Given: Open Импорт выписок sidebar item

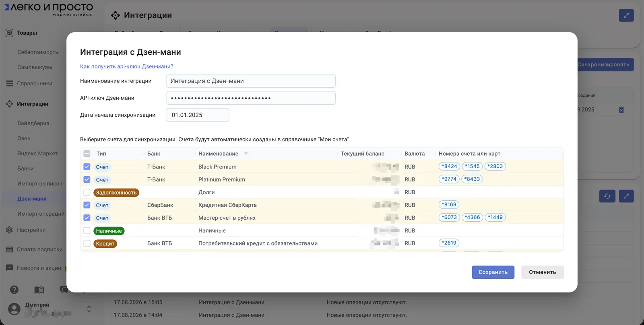Looking at the screenshot, I should pyautogui.click(x=40, y=184).
